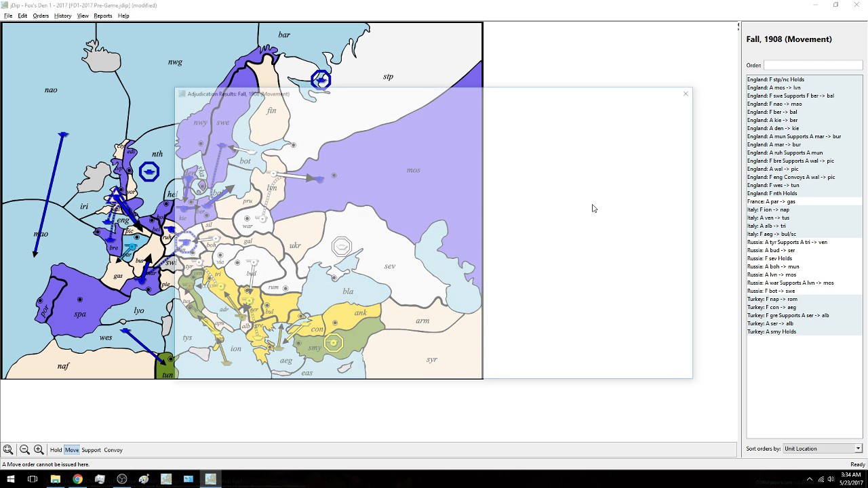This screenshot has height=488, width=868.
Task: Select order 'England: A mun Supports A mar -> bur'
Action: (x=804, y=136)
